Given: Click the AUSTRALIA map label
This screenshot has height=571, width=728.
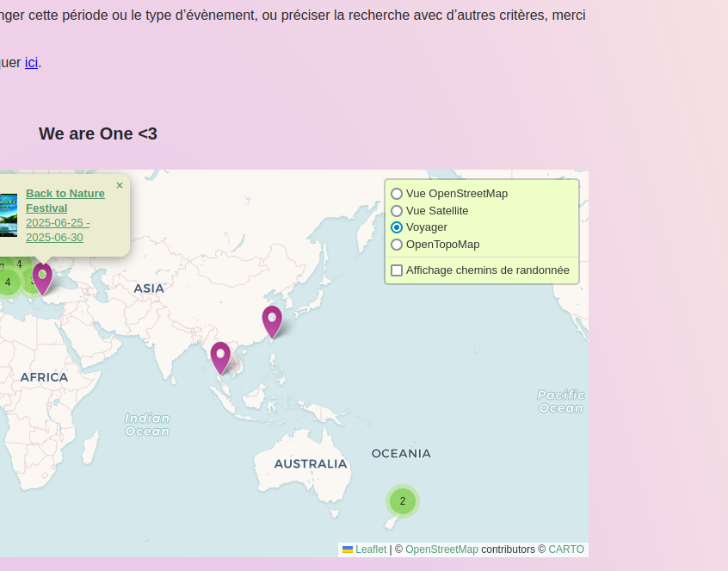Looking at the screenshot, I should tap(311, 463).
